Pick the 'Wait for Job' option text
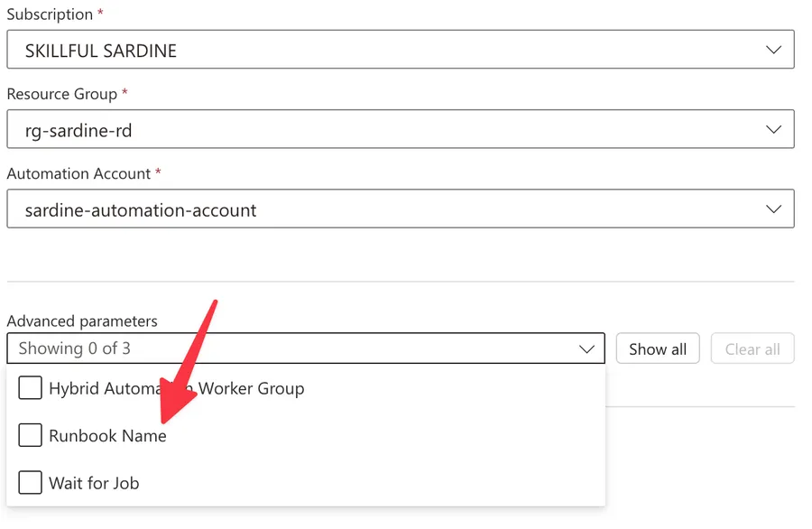812x529 pixels. click(x=95, y=483)
